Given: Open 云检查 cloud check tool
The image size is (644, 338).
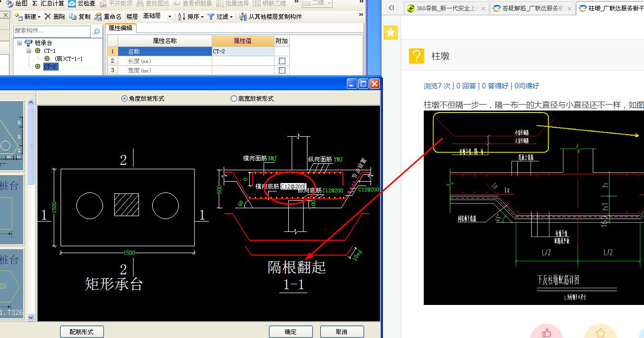Looking at the screenshot, I should 82,3.
